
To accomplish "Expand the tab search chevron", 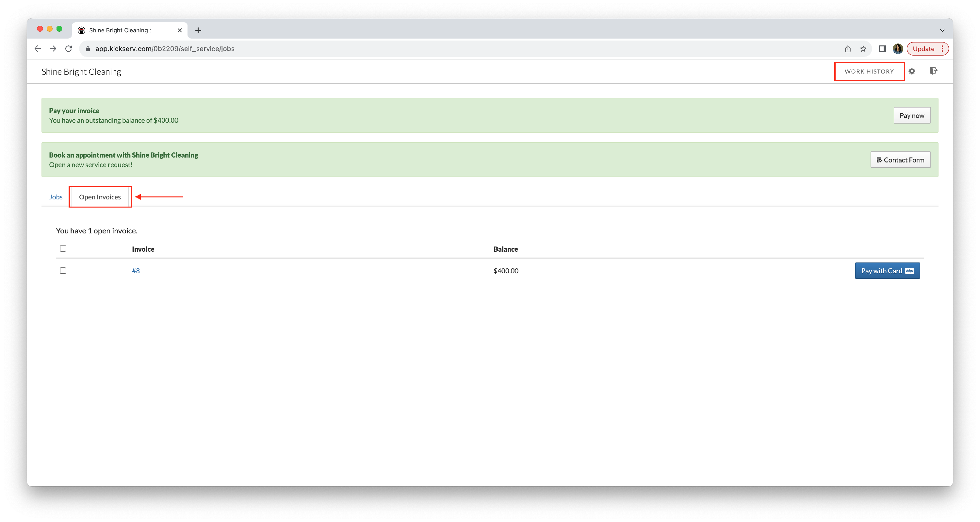I will click(x=942, y=30).
